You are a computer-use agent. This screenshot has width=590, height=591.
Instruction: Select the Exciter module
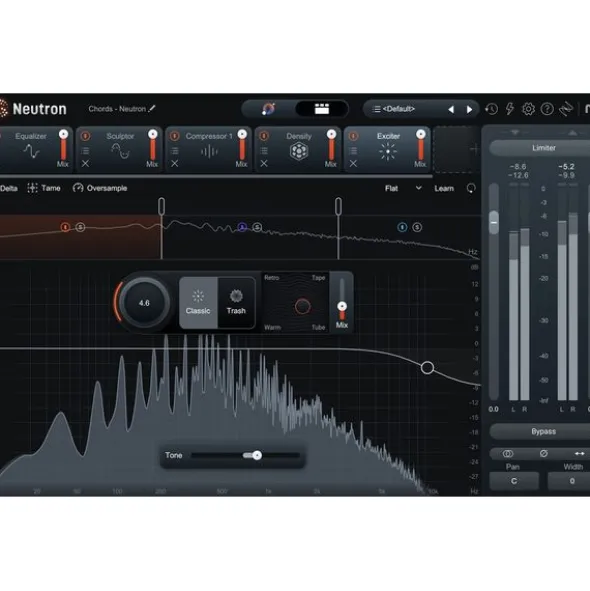[388, 149]
